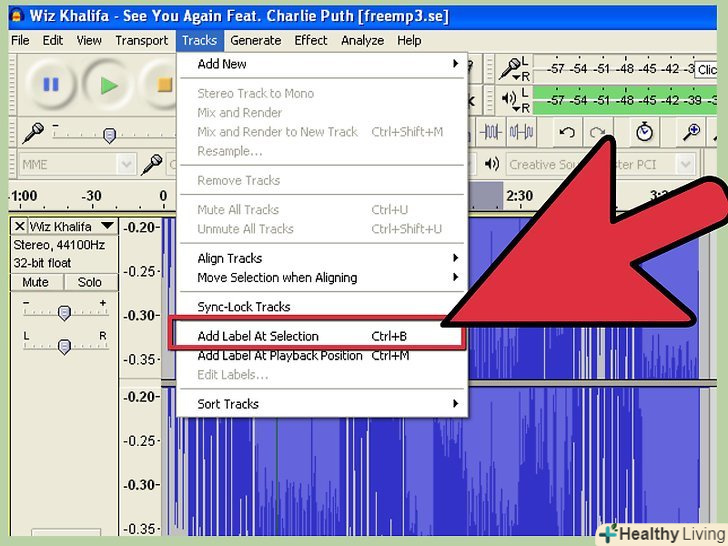Click the input volume slider handle

[x=109, y=136]
